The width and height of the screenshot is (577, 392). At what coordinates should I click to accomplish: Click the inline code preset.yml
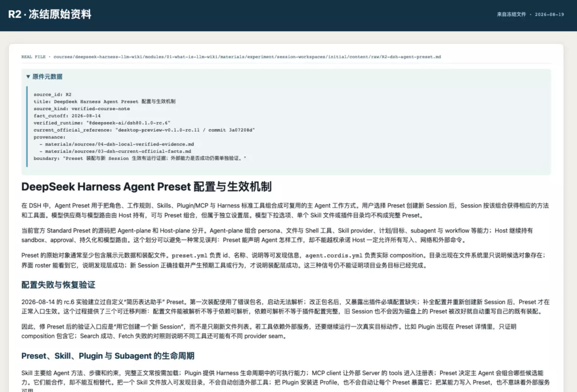(190, 255)
